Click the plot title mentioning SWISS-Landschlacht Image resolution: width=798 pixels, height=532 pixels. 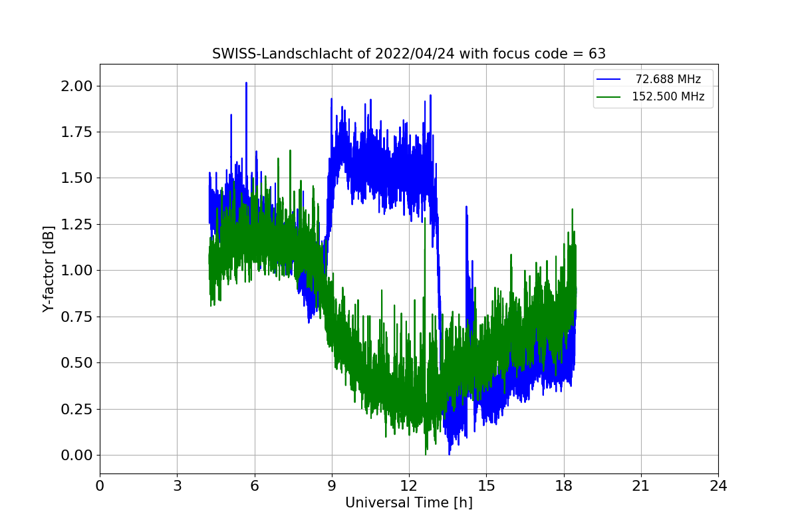point(409,54)
